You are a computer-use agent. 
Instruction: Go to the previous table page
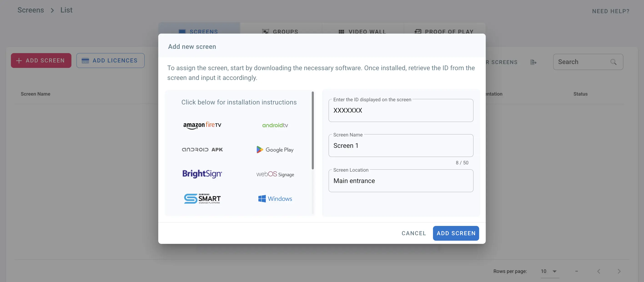tap(599, 271)
